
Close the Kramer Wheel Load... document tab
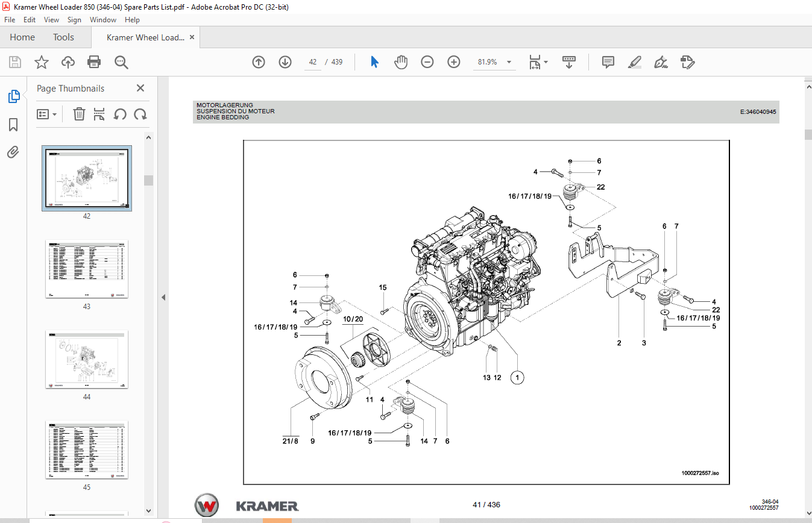coord(192,37)
